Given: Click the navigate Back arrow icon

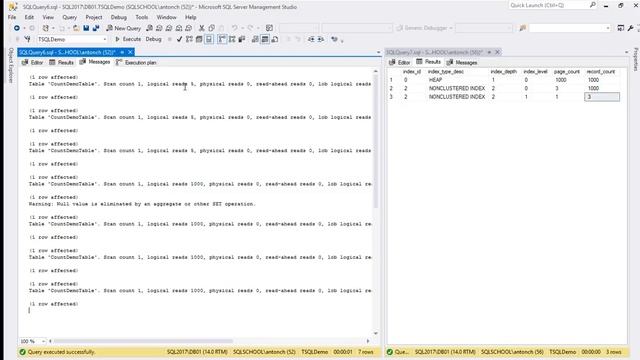Looking at the screenshot, I should pyautogui.click(x=17, y=28).
